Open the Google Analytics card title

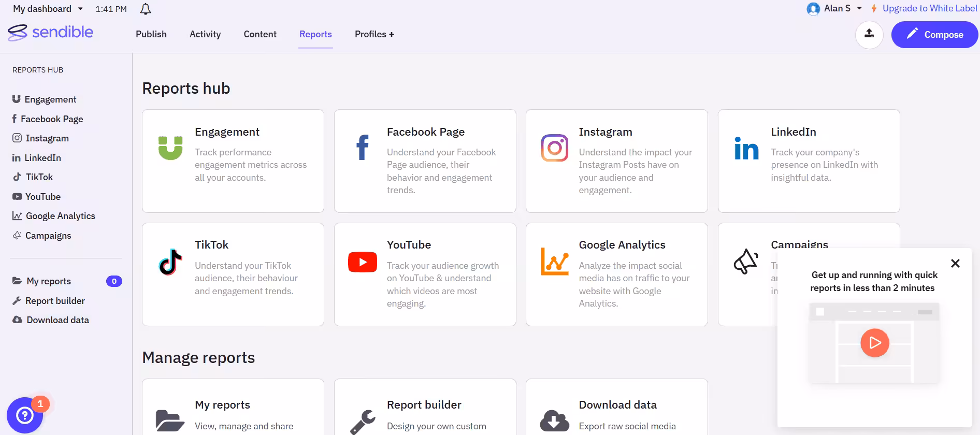(622, 244)
